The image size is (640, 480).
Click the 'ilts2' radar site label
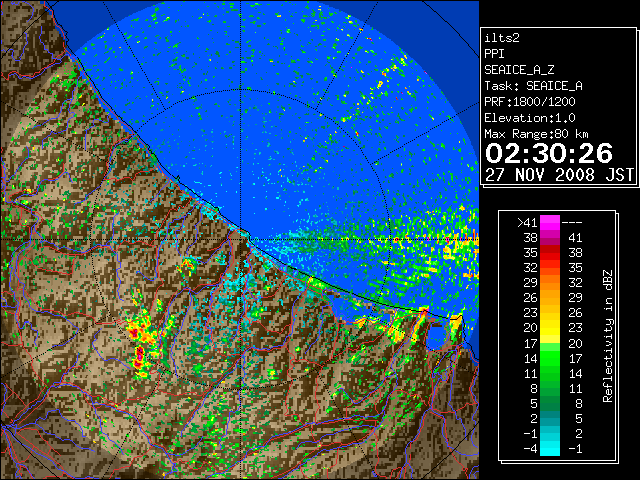click(x=502, y=38)
